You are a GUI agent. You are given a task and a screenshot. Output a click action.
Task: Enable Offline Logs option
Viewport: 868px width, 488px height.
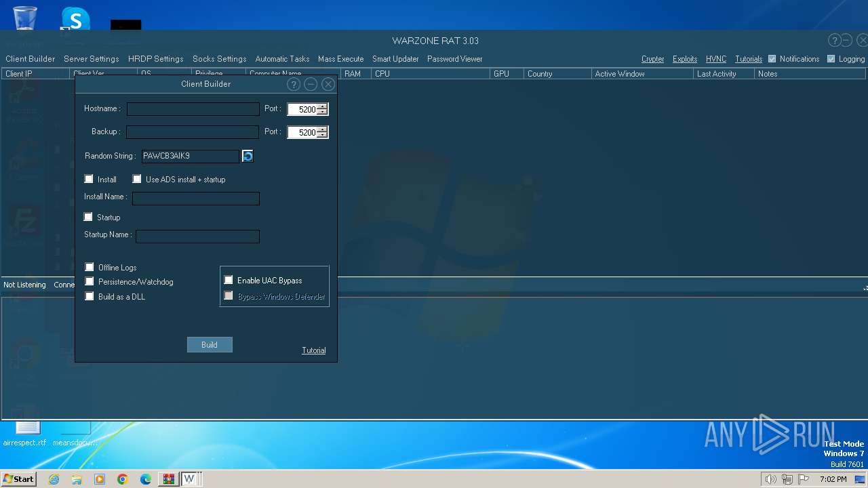pos(90,267)
